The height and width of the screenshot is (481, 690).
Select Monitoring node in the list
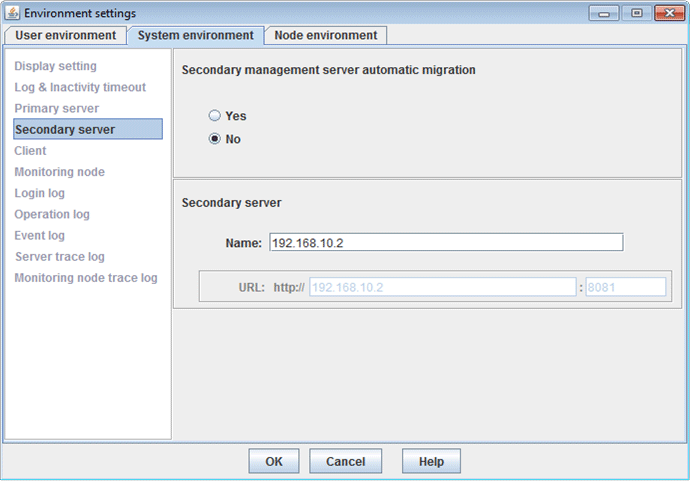click(x=59, y=172)
